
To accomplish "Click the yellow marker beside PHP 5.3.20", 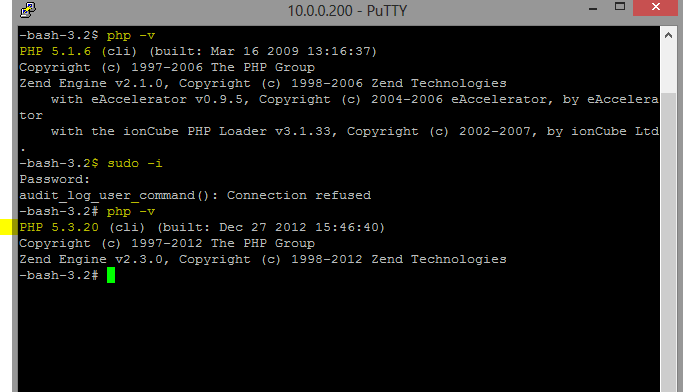I will (8, 227).
